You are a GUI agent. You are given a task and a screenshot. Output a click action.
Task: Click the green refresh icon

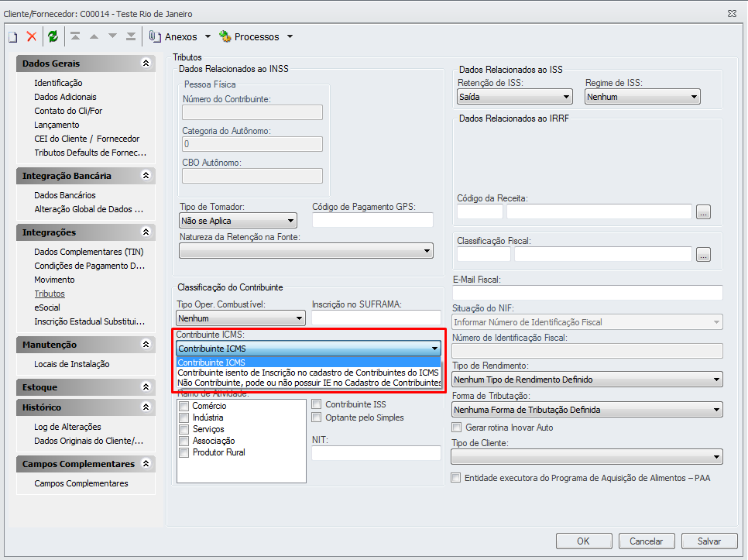[x=53, y=36]
